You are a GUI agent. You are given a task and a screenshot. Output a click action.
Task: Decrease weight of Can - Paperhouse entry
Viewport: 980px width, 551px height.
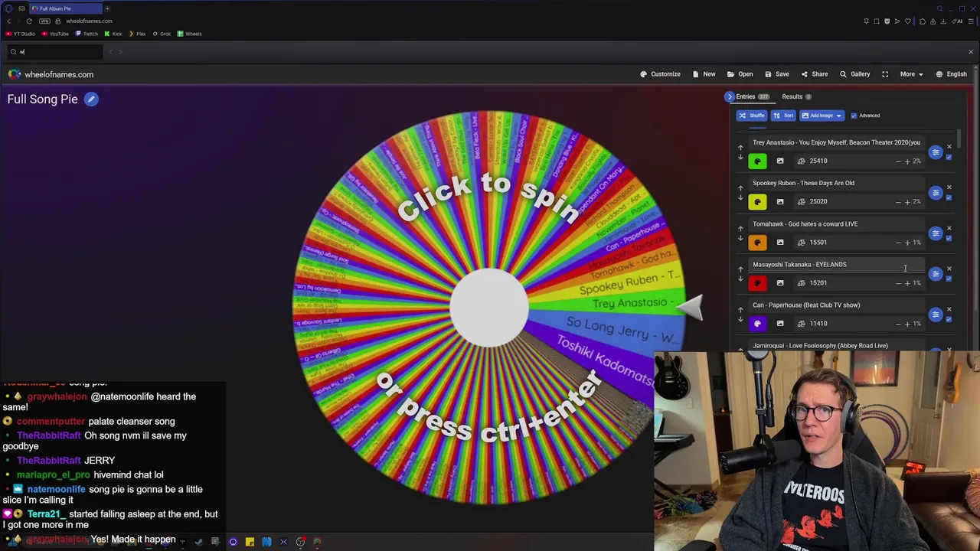pyautogui.click(x=898, y=324)
